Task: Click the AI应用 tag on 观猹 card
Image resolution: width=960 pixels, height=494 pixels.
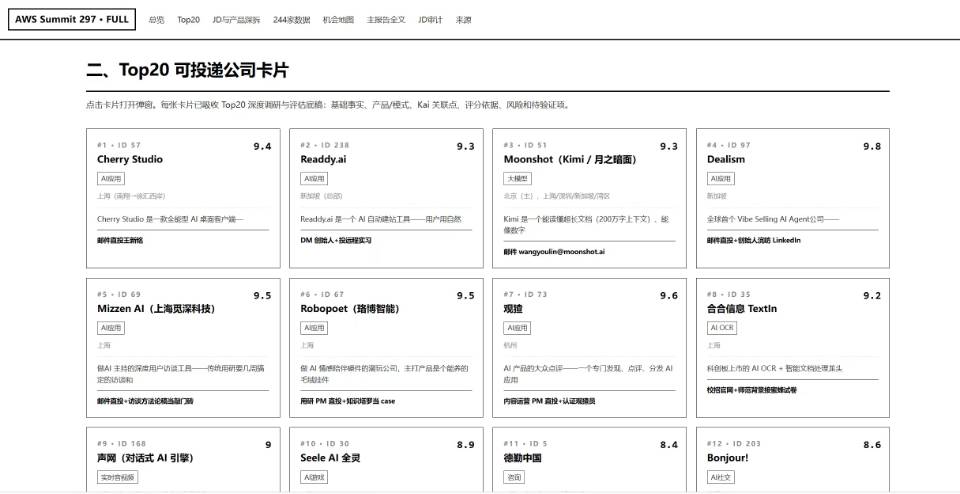Action: click(517, 328)
